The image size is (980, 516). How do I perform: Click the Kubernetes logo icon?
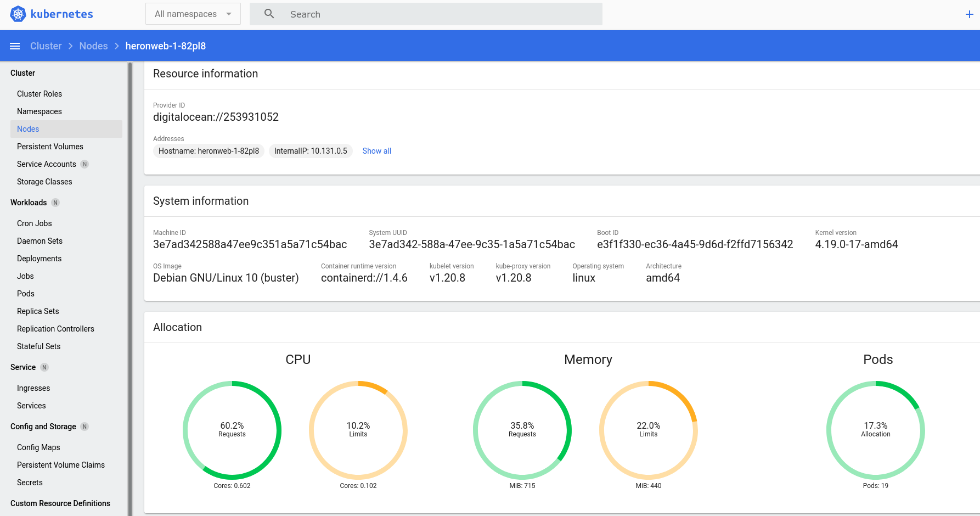pos(18,14)
